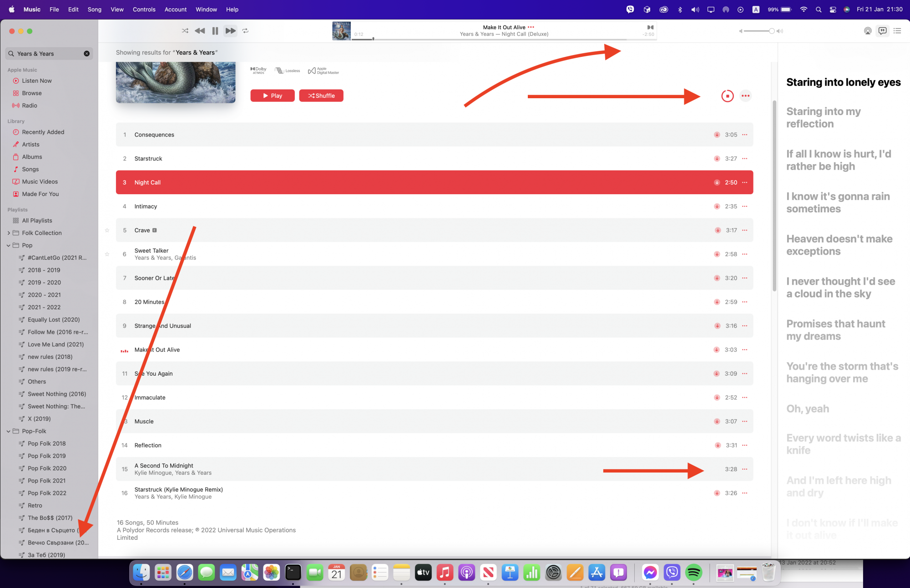Open the View menu
910x588 pixels.
[117, 9]
